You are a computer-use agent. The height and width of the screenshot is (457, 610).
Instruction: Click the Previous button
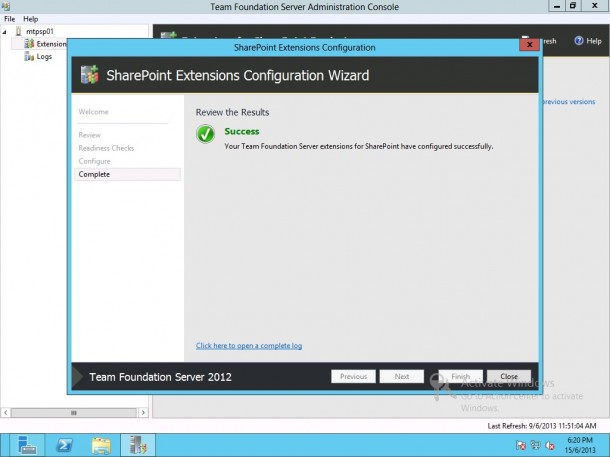click(353, 376)
